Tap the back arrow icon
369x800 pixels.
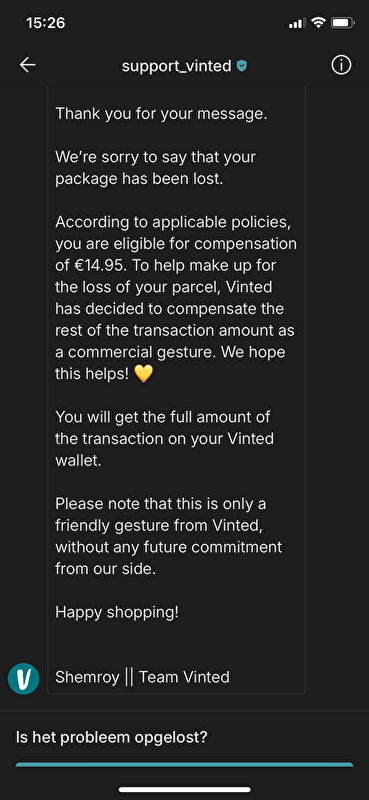[28, 65]
